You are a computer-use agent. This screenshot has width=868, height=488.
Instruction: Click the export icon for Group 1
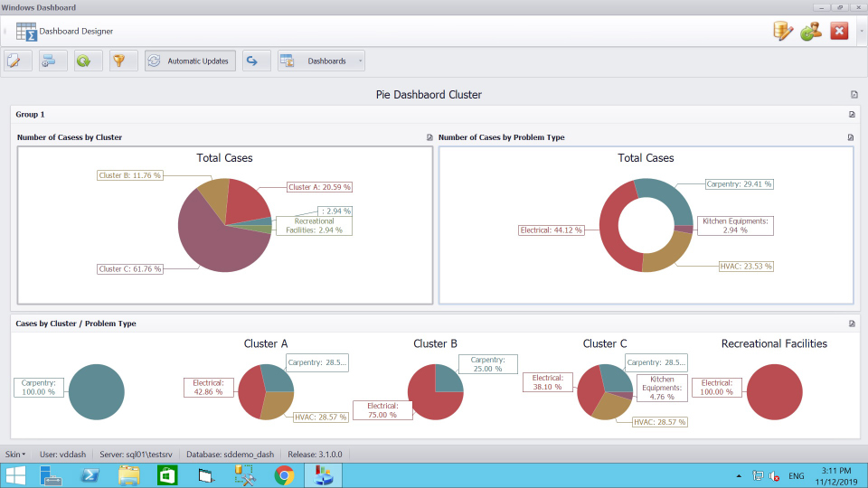(x=851, y=115)
